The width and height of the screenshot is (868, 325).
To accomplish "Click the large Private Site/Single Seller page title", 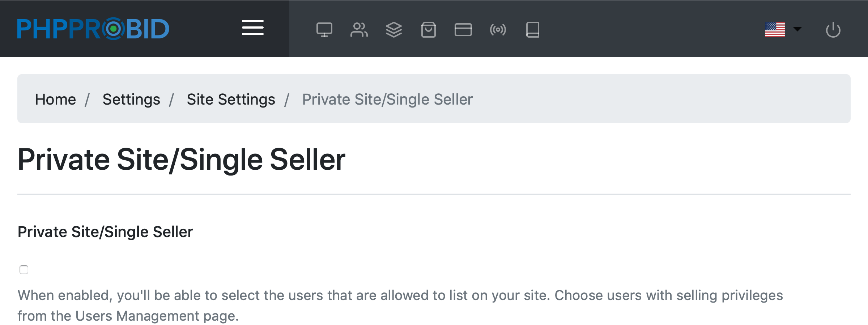I will tap(181, 159).
